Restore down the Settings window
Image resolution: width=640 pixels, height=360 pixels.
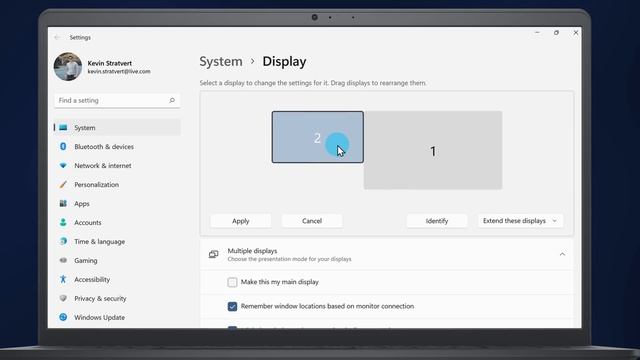click(556, 33)
